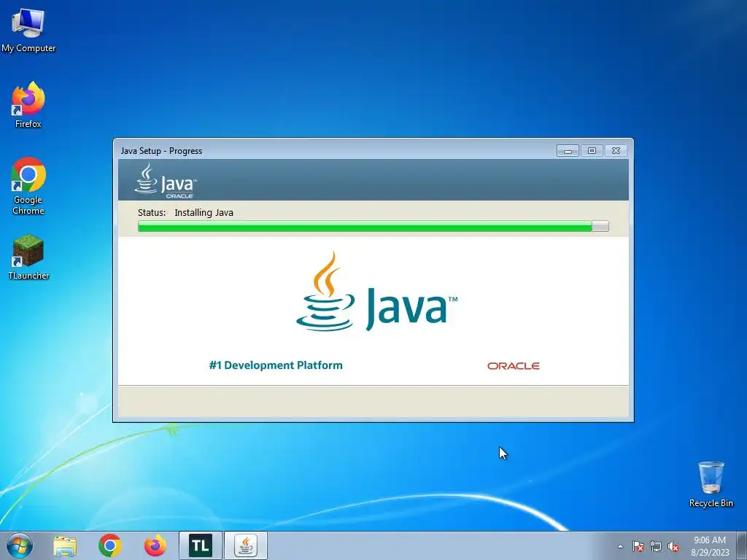
Task: Open clock showing 9:06 AM
Action: 710,545
